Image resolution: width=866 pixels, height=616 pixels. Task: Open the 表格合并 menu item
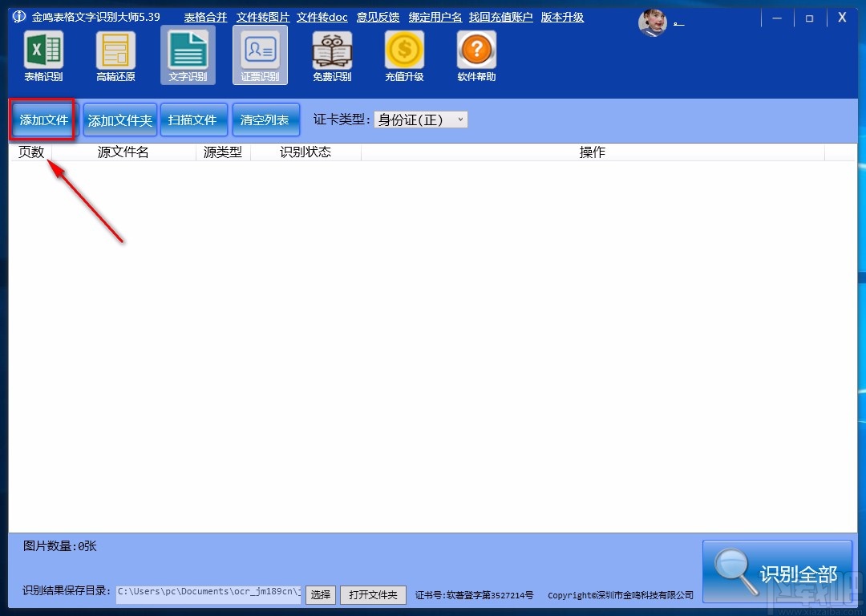point(205,16)
